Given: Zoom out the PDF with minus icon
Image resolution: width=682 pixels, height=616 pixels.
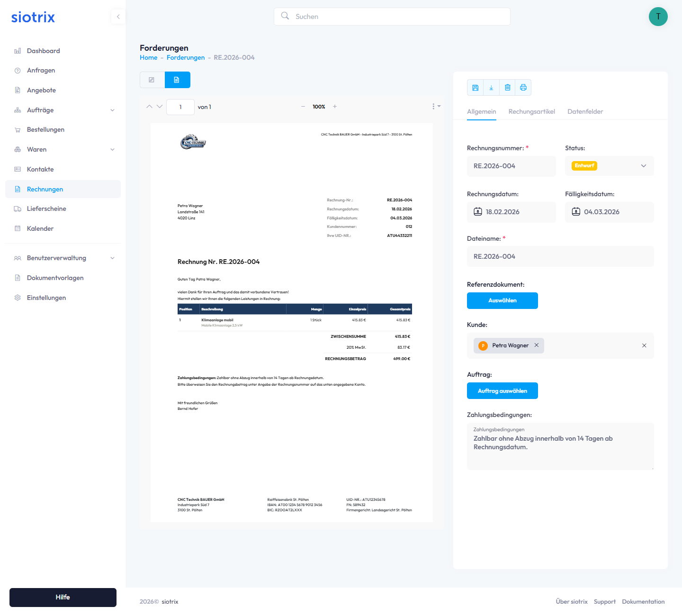Looking at the screenshot, I should (x=303, y=107).
